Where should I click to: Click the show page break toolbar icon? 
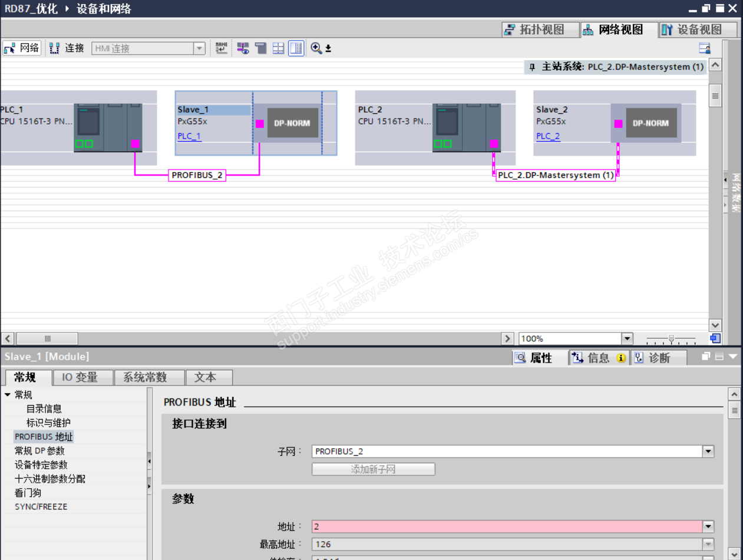pos(260,48)
